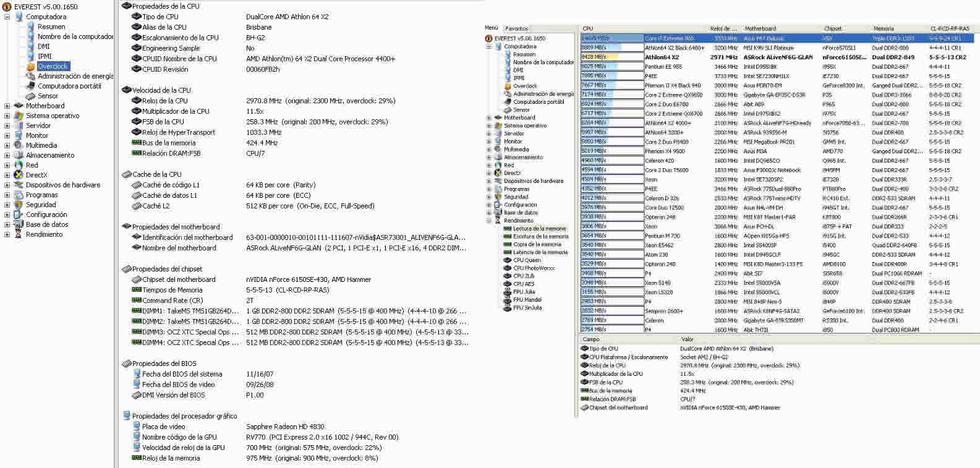The width and height of the screenshot is (980, 468).
Task: Click the DMI icon in the large left tree
Action: pyautogui.click(x=30, y=46)
